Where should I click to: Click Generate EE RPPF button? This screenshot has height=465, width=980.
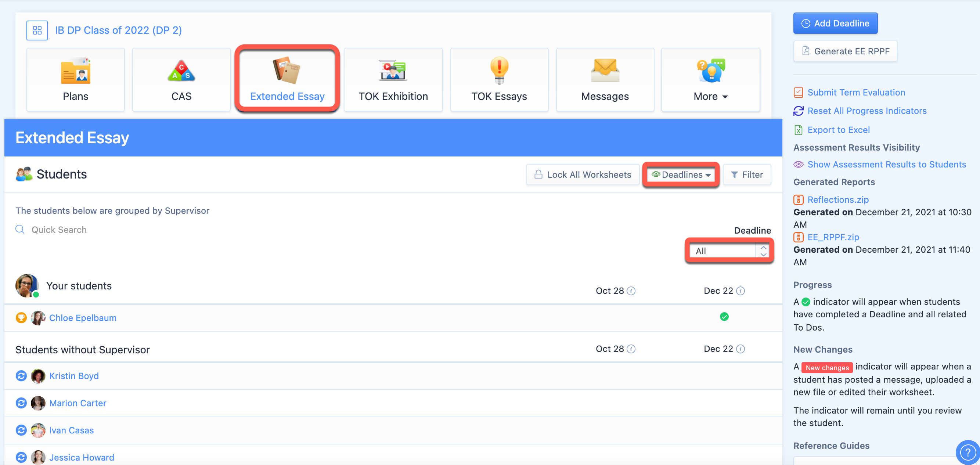[845, 51]
